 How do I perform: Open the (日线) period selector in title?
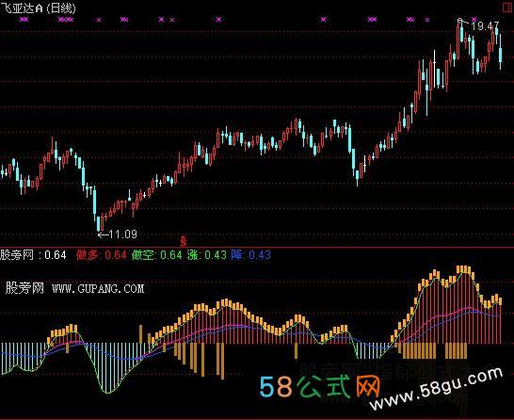point(61,8)
